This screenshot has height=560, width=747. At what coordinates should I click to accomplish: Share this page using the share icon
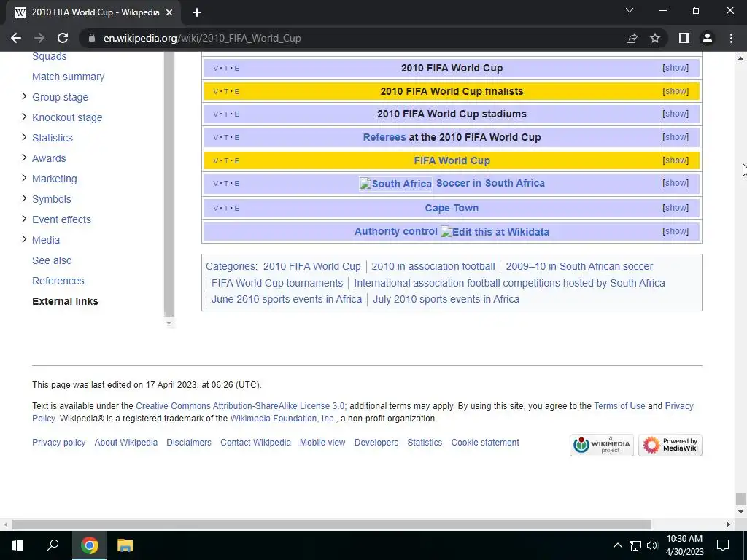[632, 38]
